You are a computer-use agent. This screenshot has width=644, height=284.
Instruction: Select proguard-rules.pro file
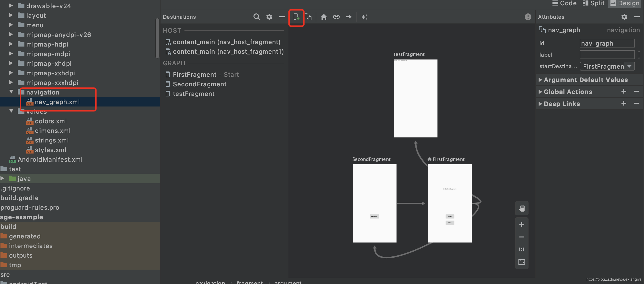point(30,207)
